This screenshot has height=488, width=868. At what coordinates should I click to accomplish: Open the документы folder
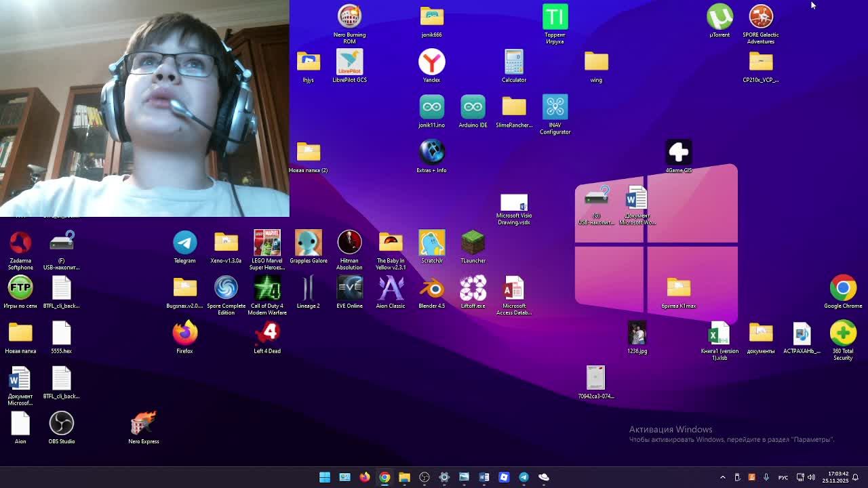point(761,333)
